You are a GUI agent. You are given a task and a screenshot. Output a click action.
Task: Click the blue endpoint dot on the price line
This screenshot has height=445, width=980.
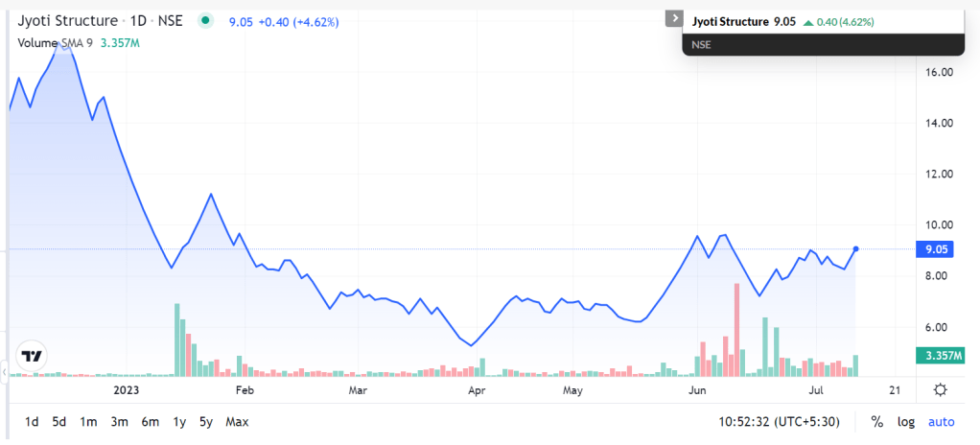point(855,249)
